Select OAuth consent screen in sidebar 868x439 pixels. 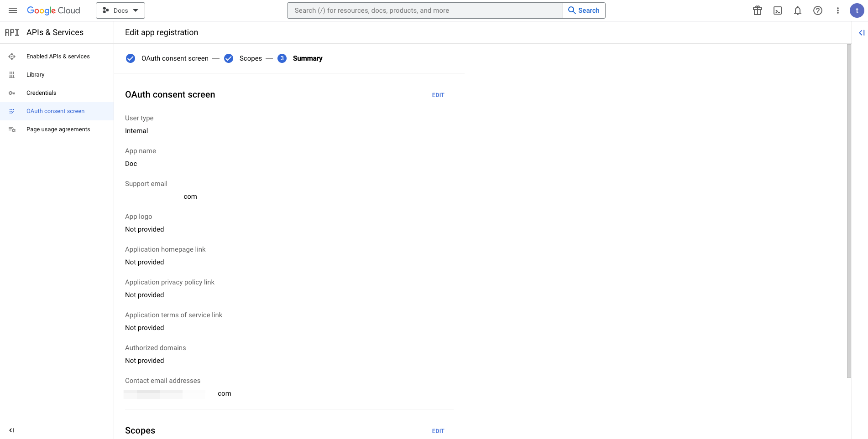[x=56, y=111]
